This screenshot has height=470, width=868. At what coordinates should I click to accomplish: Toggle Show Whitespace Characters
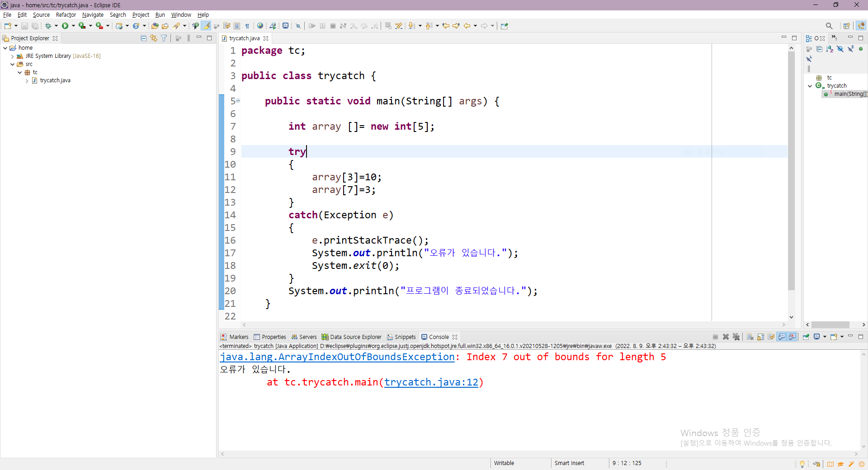pos(247,26)
